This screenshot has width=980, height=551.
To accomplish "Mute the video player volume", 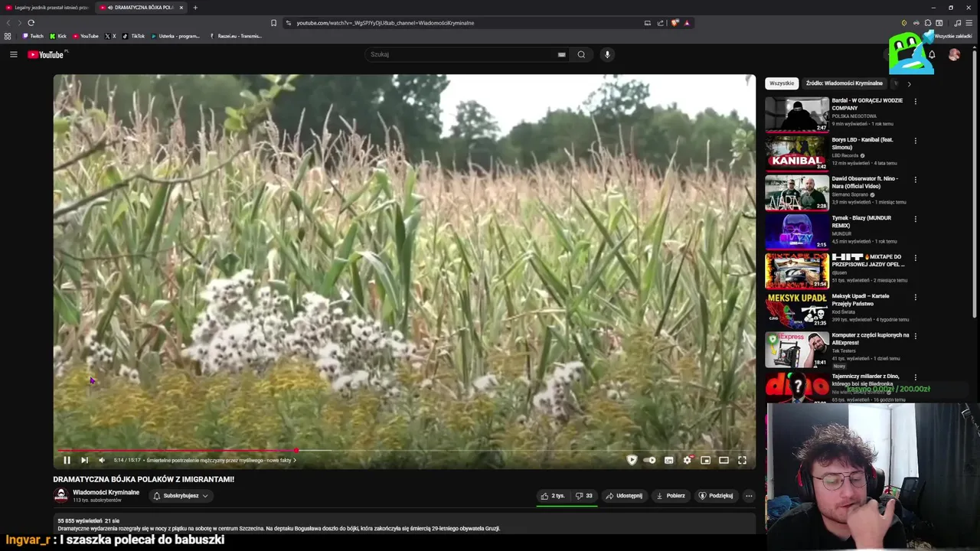I will click(101, 460).
